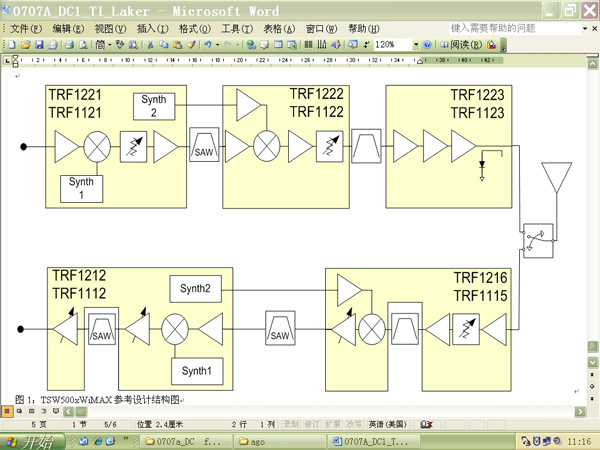The width and height of the screenshot is (600, 450).
Task: Expand the Undo history dropdown arrow
Action: 216,45
